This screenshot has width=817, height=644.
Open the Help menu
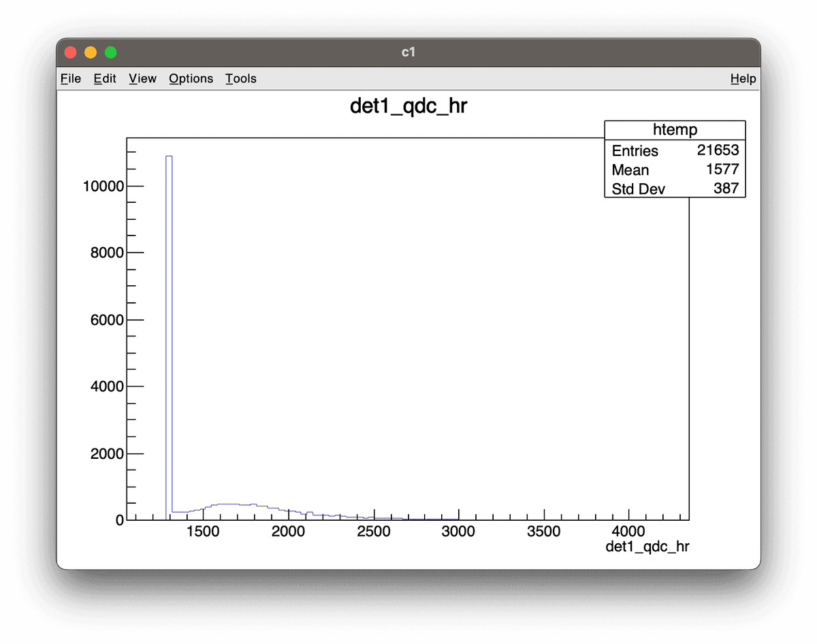[x=743, y=78]
